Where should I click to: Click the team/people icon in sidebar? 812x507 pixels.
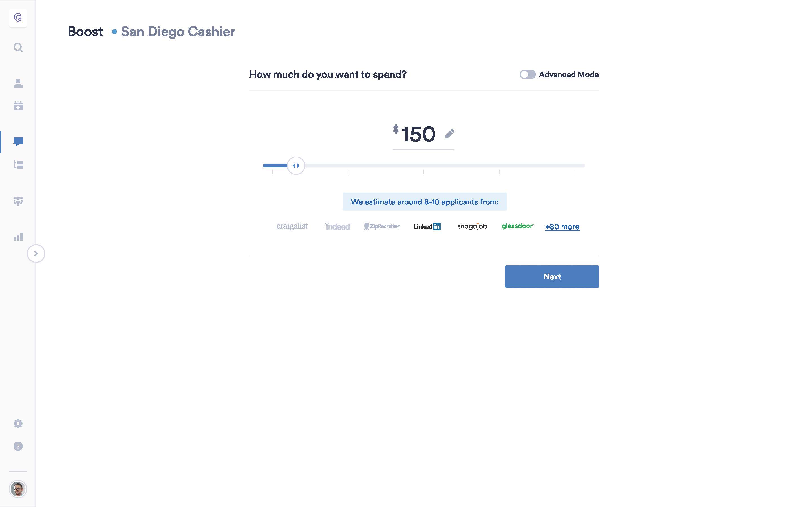17,201
